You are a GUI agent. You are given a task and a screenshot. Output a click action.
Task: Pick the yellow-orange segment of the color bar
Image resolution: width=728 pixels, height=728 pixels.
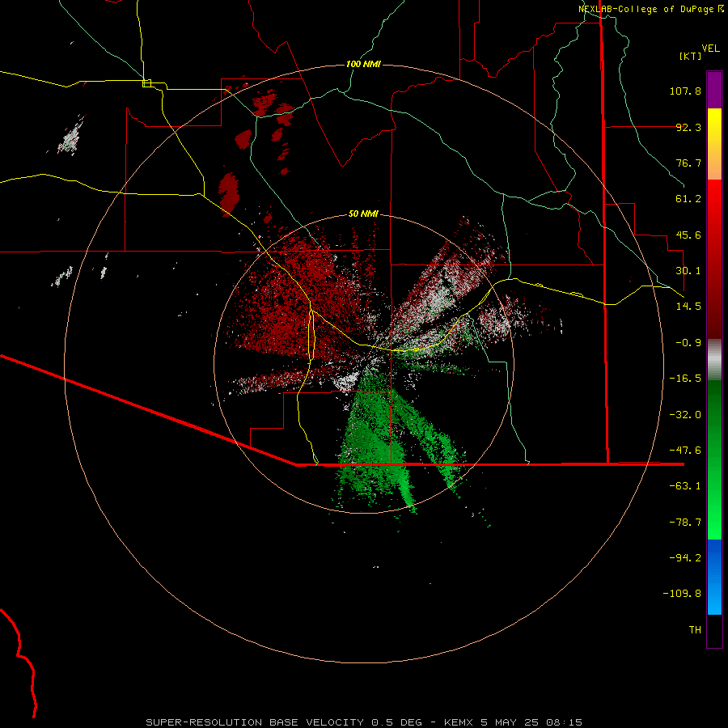click(x=714, y=144)
